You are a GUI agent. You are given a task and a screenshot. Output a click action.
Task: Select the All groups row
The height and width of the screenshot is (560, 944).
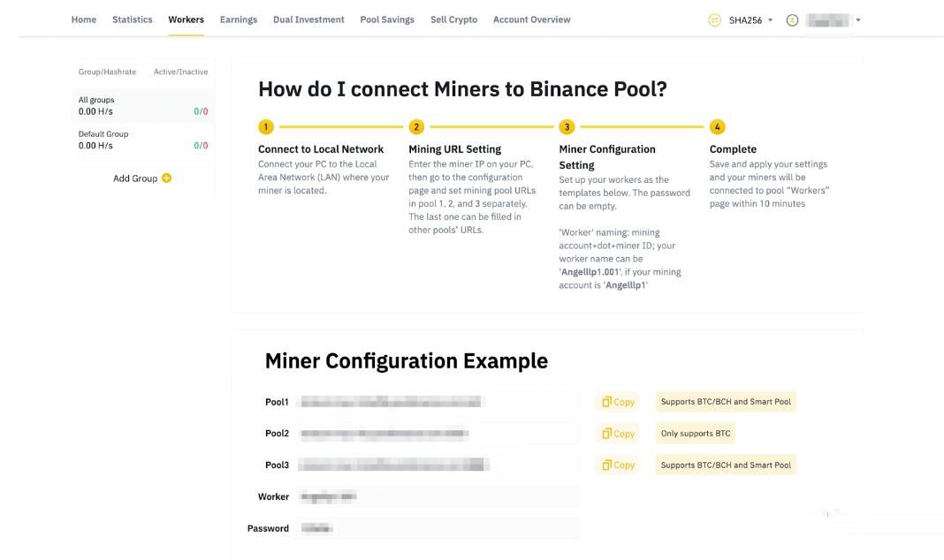[142, 106]
